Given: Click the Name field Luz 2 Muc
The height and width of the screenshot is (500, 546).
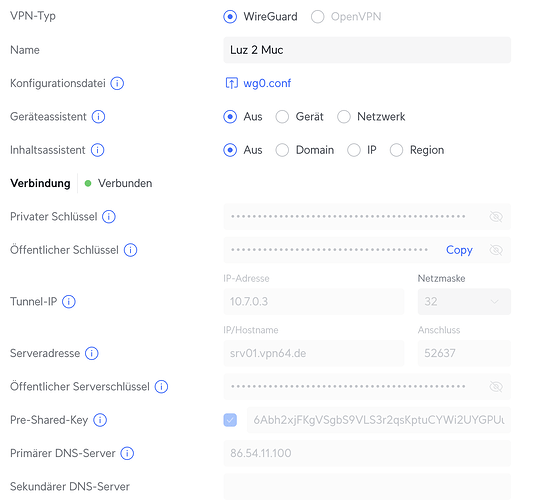Looking at the screenshot, I should click(x=367, y=50).
